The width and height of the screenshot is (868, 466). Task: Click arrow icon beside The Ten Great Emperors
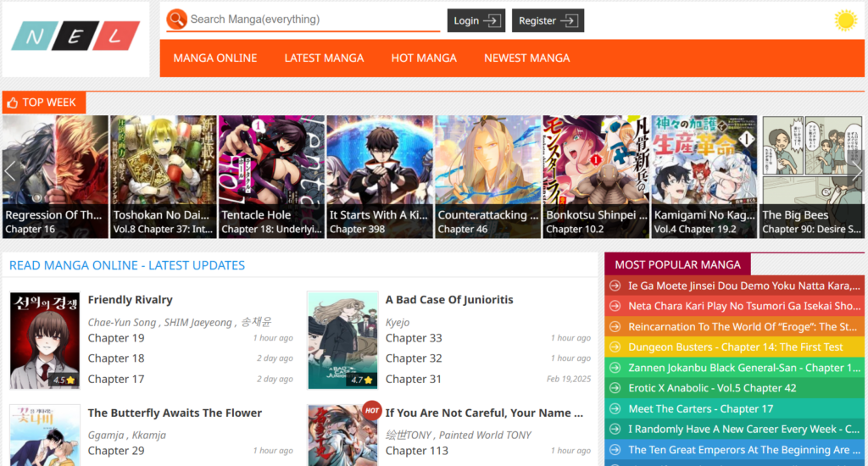pyautogui.click(x=615, y=450)
